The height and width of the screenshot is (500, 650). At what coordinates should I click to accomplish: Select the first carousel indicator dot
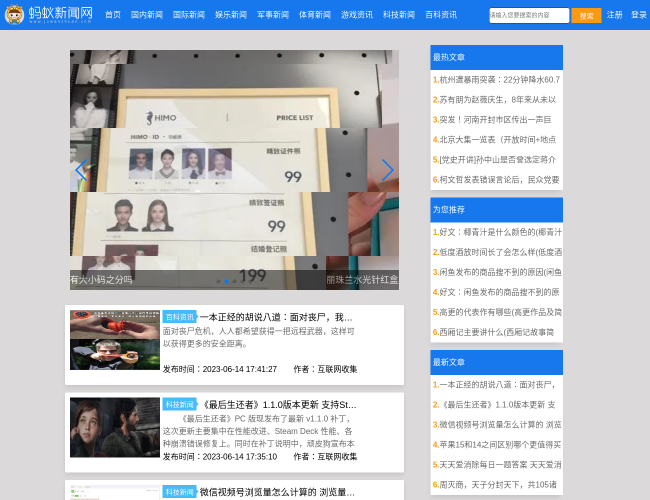218,282
